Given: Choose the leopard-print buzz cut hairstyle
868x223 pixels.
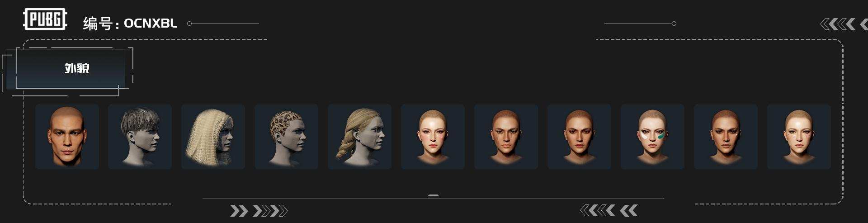Looking at the screenshot, I should 286,137.
